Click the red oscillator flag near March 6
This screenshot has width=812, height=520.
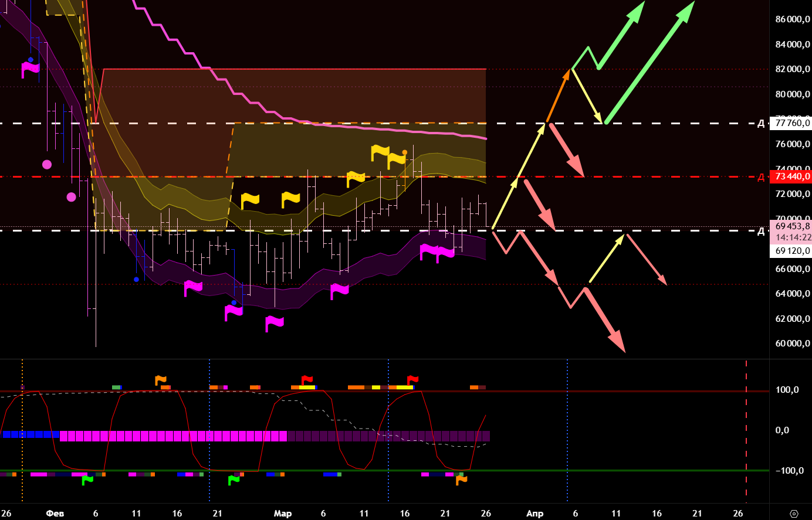[x=307, y=380]
